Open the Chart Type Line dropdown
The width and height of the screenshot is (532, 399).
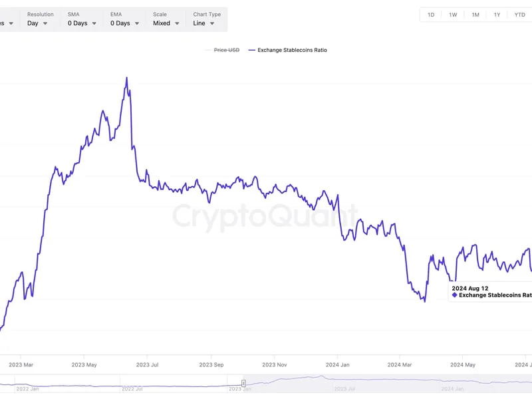coord(207,19)
